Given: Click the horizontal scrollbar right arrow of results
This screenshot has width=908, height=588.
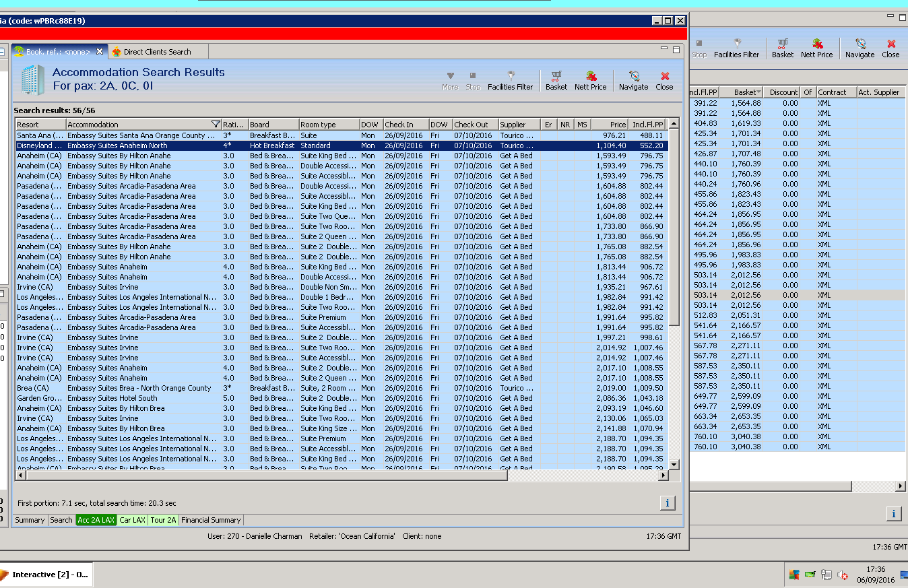Looking at the screenshot, I should [x=663, y=476].
